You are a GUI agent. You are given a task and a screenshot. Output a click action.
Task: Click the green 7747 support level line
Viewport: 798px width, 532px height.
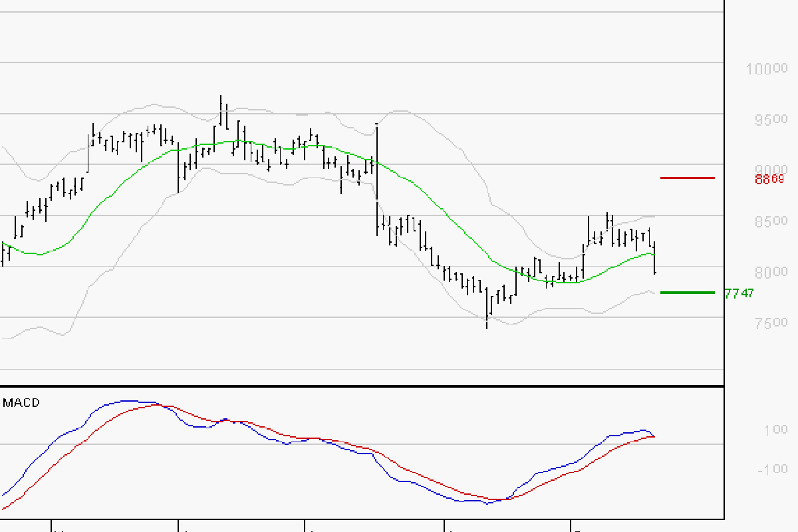click(x=687, y=292)
